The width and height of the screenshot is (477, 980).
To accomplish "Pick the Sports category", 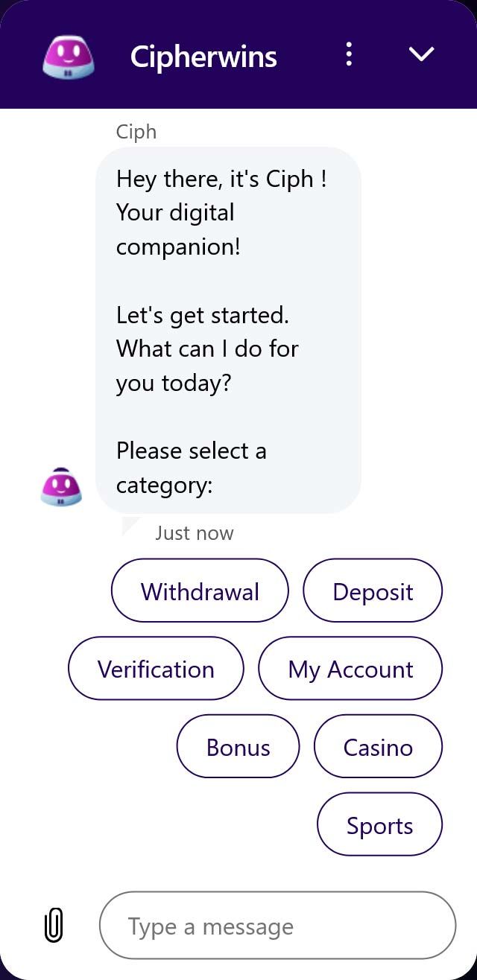I will (x=379, y=825).
